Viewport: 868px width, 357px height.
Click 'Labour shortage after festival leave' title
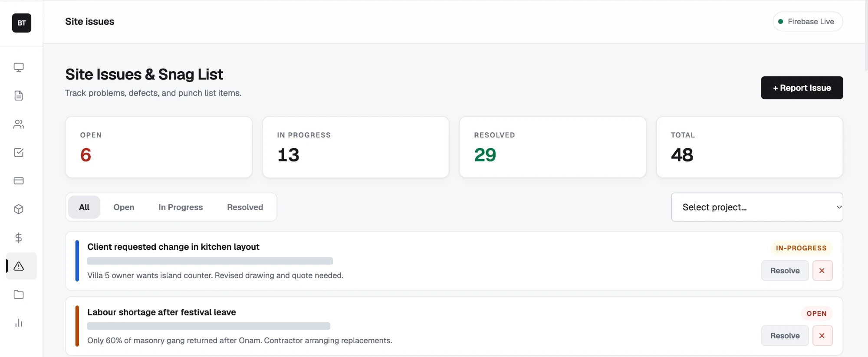(161, 312)
